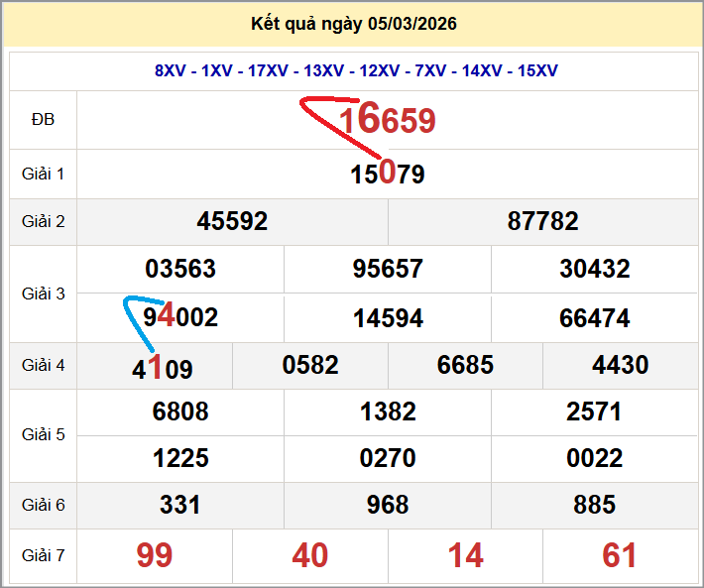Image resolution: width=704 pixels, height=588 pixels.
Task: Click the Giải 3 number 94002
Action: point(180,317)
